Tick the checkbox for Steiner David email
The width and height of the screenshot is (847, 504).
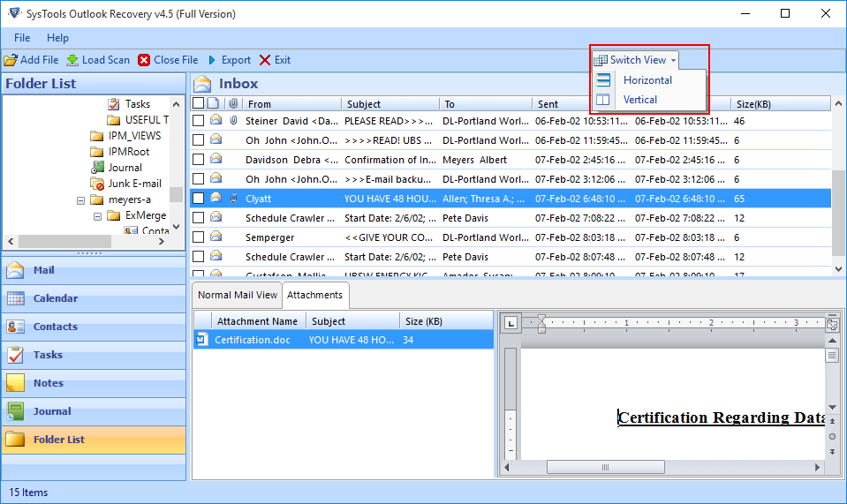pos(199,121)
